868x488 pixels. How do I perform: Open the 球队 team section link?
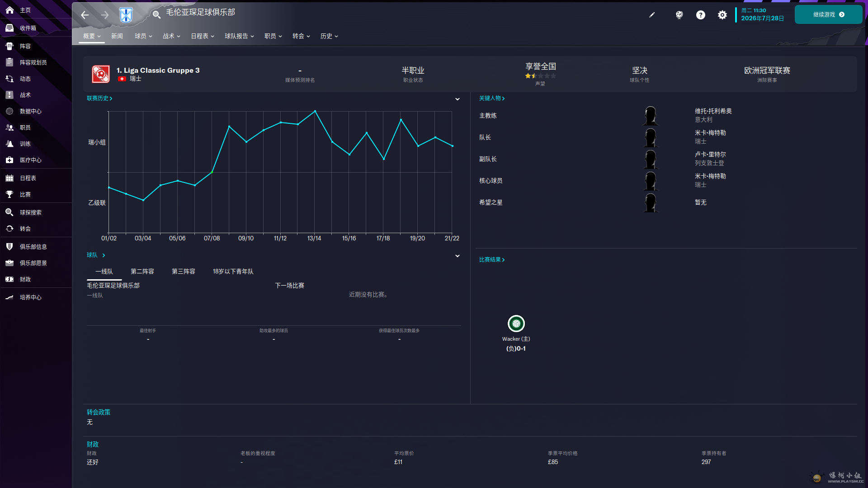coord(96,255)
